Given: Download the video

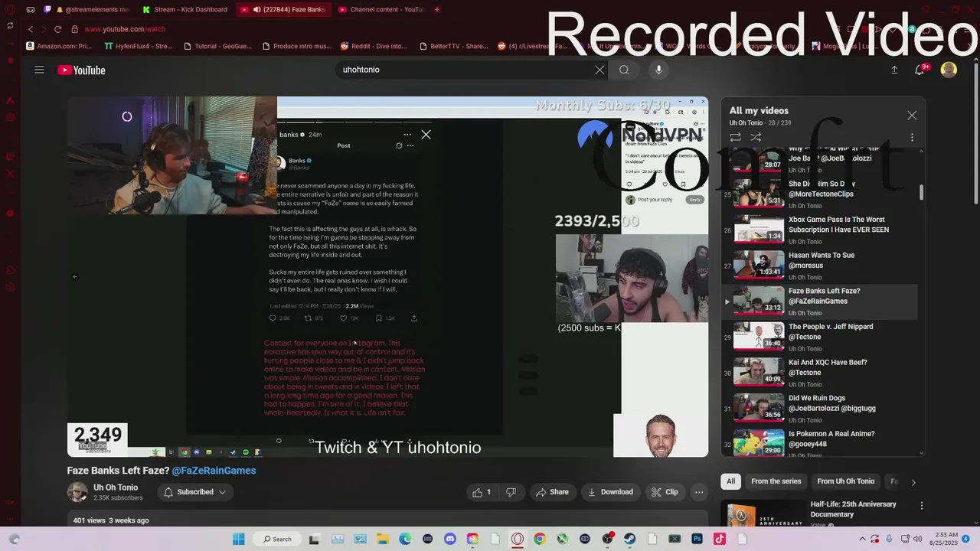Looking at the screenshot, I should (x=610, y=492).
